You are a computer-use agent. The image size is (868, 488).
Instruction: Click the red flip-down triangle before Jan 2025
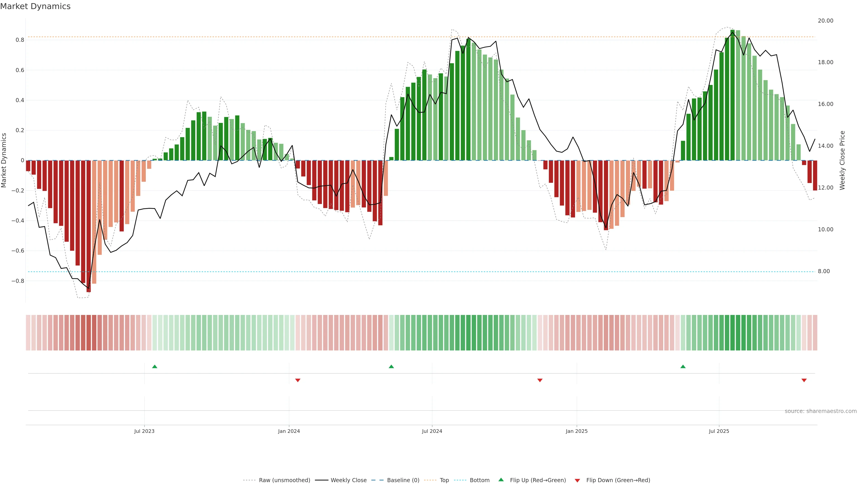click(540, 380)
